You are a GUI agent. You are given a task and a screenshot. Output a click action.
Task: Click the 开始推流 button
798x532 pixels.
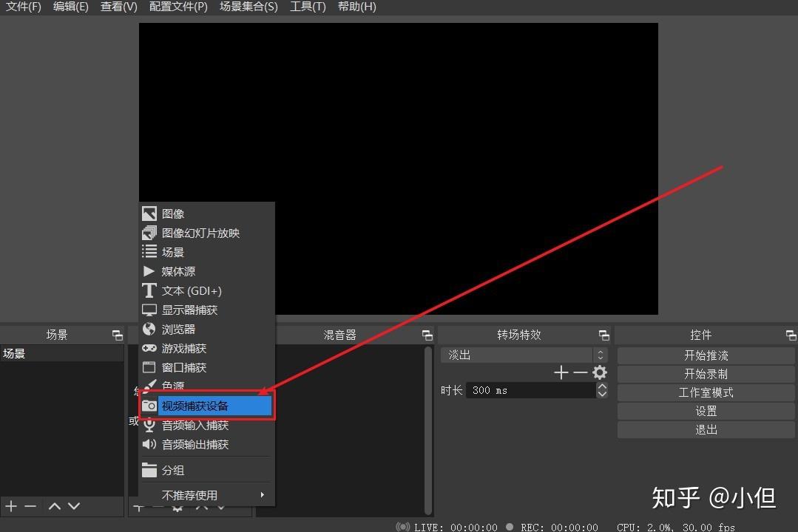706,355
